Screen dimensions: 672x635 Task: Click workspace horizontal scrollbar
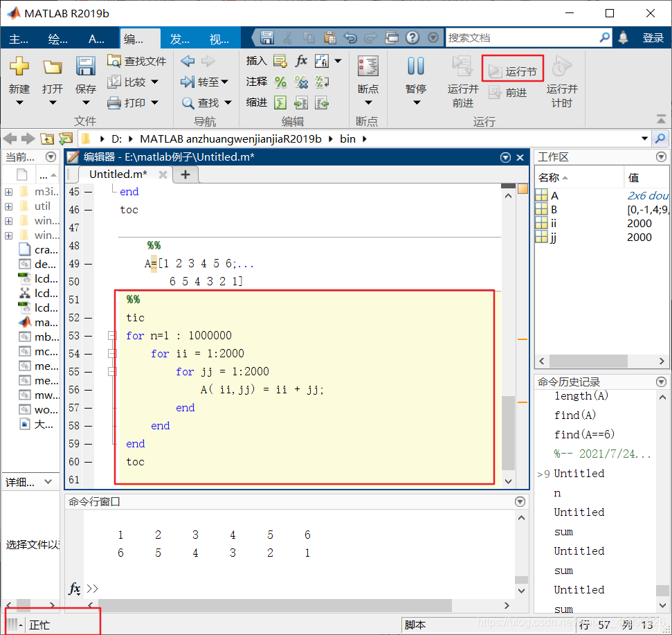click(588, 361)
